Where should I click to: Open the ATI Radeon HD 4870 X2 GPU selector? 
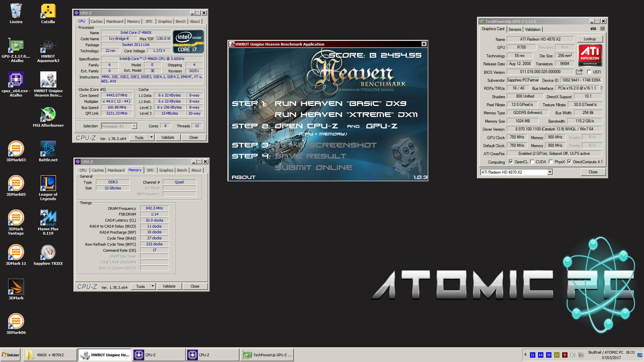tap(516, 172)
